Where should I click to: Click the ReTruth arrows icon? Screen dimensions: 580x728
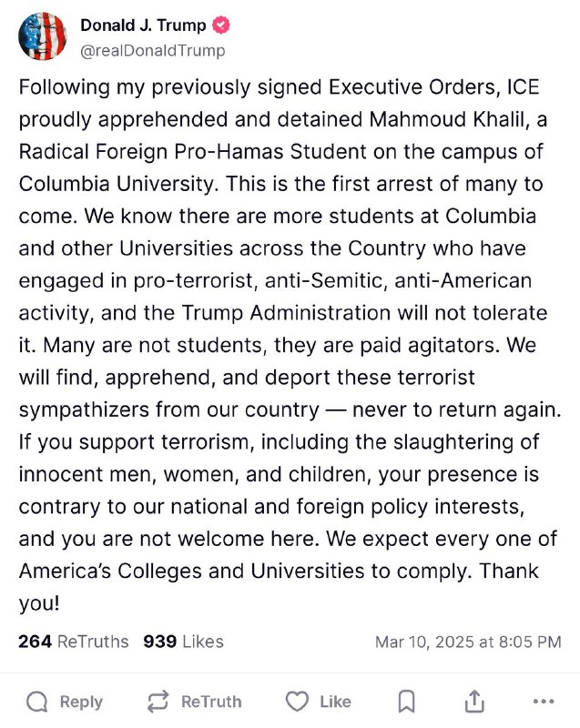pos(158,702)
